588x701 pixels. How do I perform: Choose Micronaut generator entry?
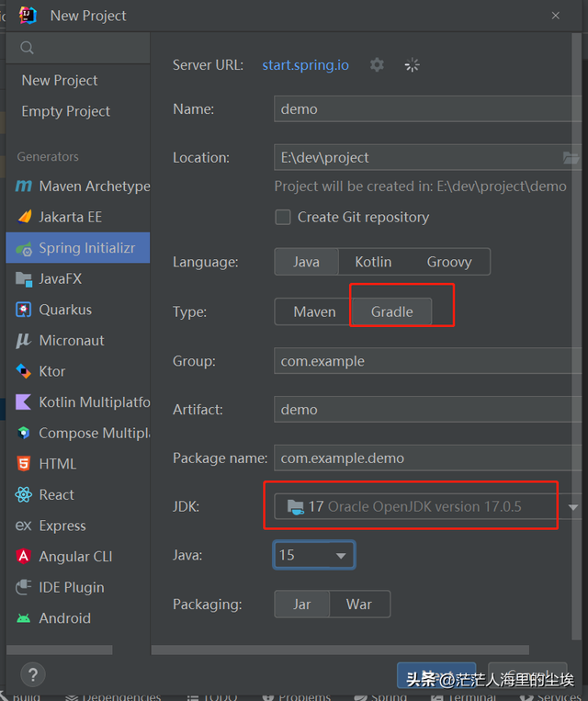pyautogui.click(x=78, y=340)
